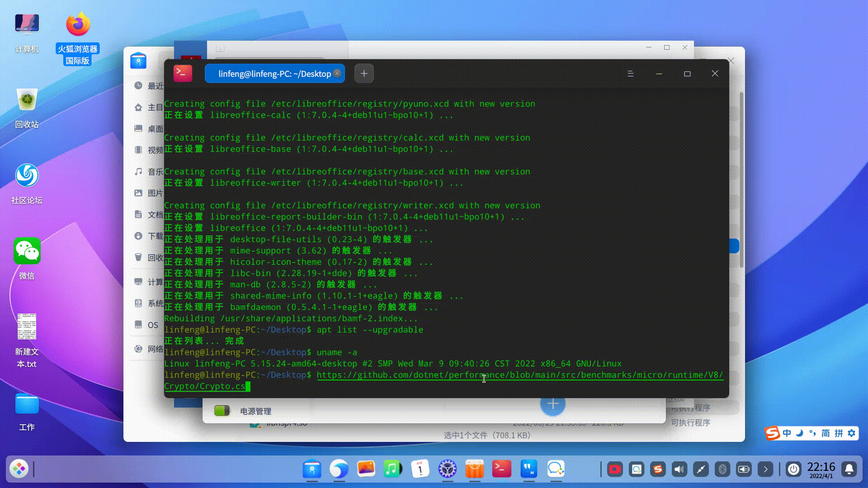The height and width of the screenshot is (488, 868).
Task: Open system settings gear in dock
Action: pos(447,469)
